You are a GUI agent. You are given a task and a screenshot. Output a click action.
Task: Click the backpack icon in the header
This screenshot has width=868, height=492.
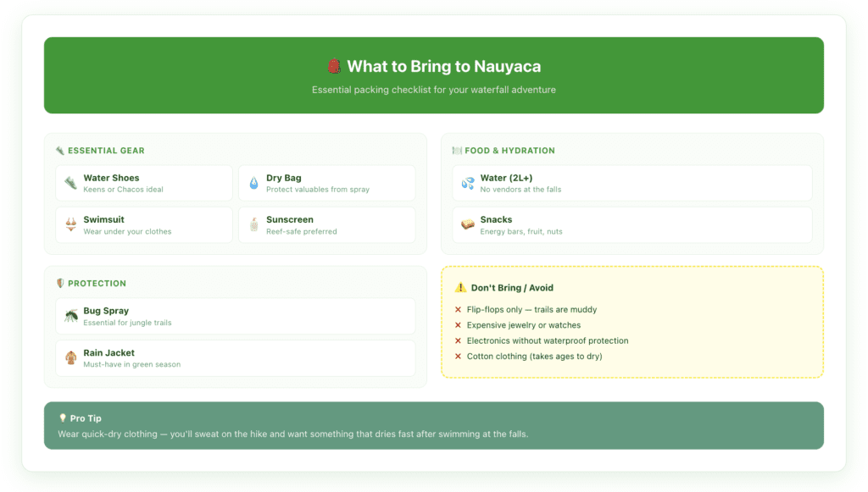[333, 67]
